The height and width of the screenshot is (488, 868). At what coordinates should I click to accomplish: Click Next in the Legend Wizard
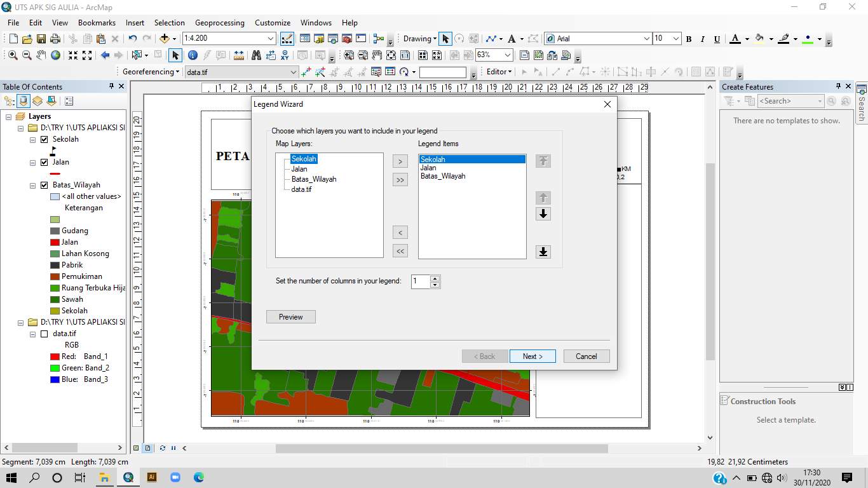[532, 356]
